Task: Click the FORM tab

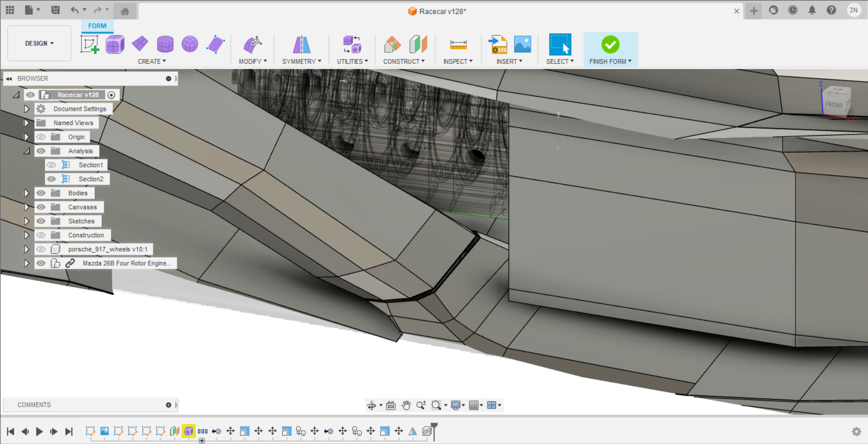Action: point(97,26)
